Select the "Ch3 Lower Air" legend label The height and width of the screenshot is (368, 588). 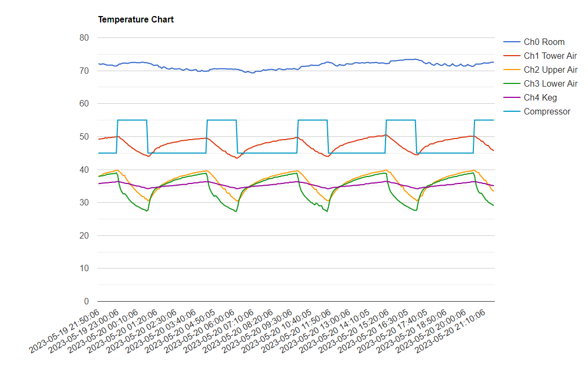551,83
